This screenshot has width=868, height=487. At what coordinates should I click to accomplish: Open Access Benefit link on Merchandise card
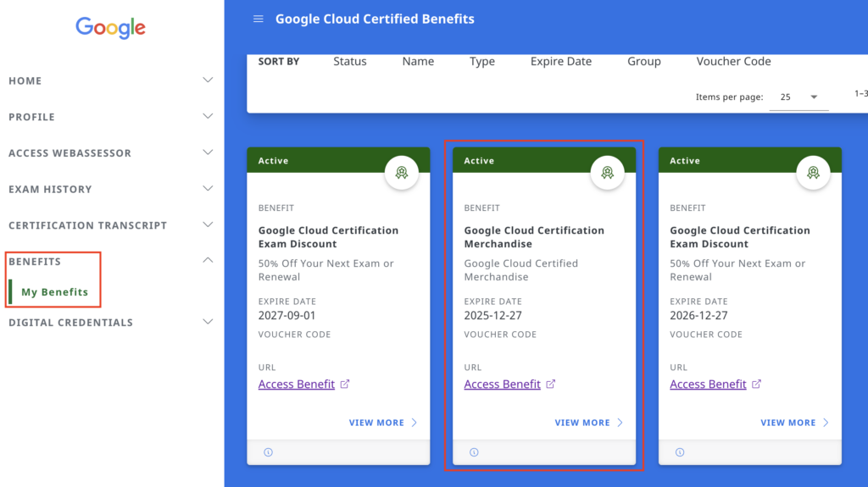tap(502, 384)
